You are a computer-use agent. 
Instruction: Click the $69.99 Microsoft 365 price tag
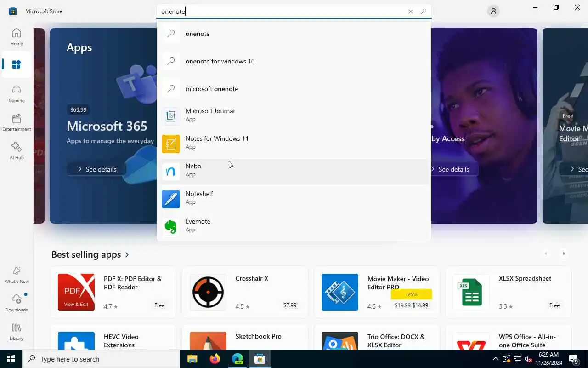tap(78, 109)
